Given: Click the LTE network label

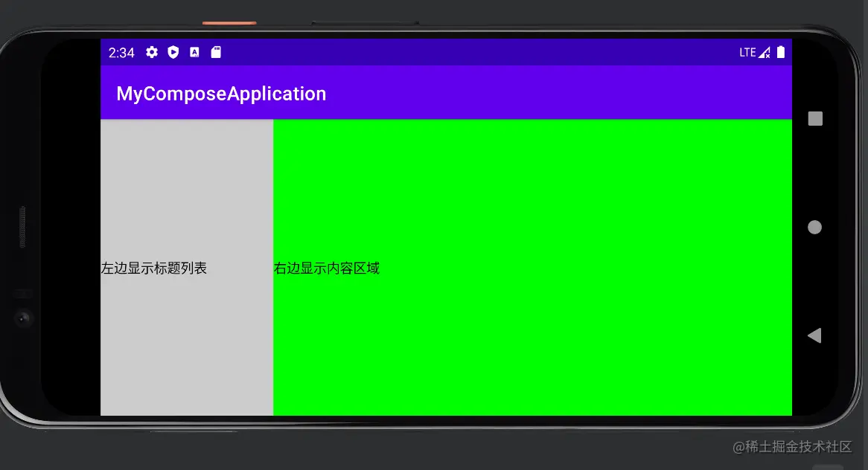Looking at the screenshot, I should (747, 53).
